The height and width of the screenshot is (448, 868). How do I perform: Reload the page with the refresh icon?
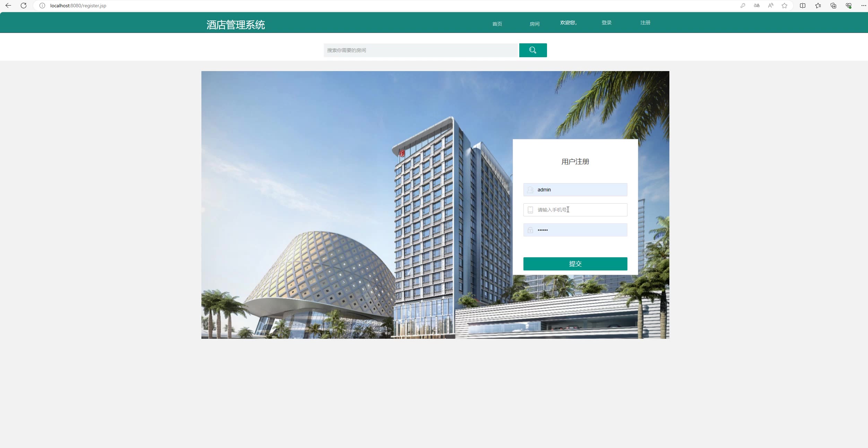(x=24, y=6)
